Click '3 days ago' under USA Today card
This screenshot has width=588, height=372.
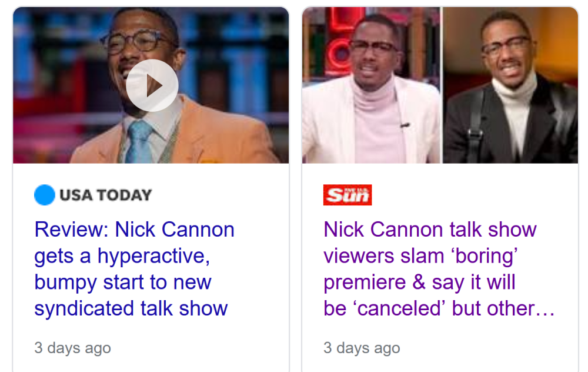[73, 348]
